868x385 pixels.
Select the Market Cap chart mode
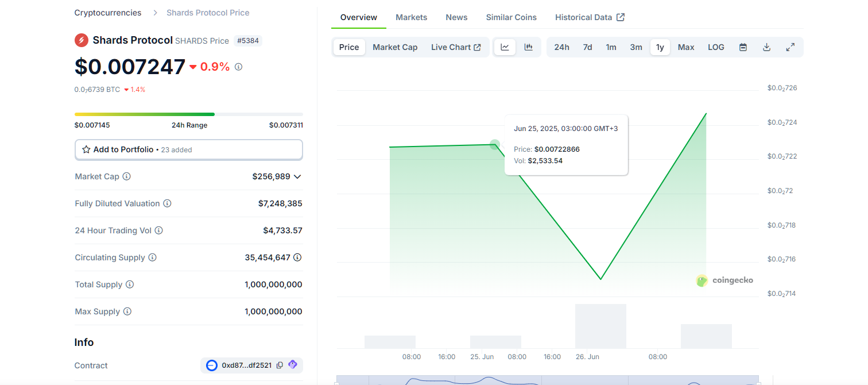395,47
